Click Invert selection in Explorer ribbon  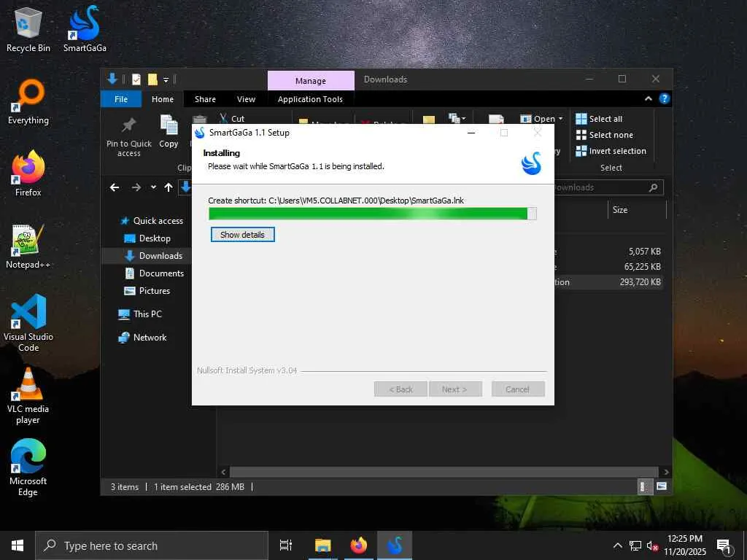tap(611, 151)
